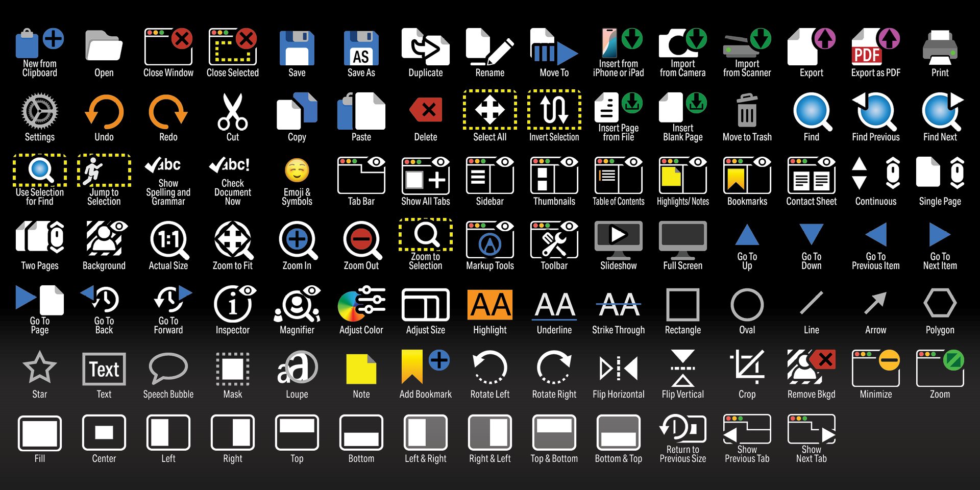The height and width of the screenshot is (490, 980).
Task: Click the Continuous label
Action: tap(876, 202)
